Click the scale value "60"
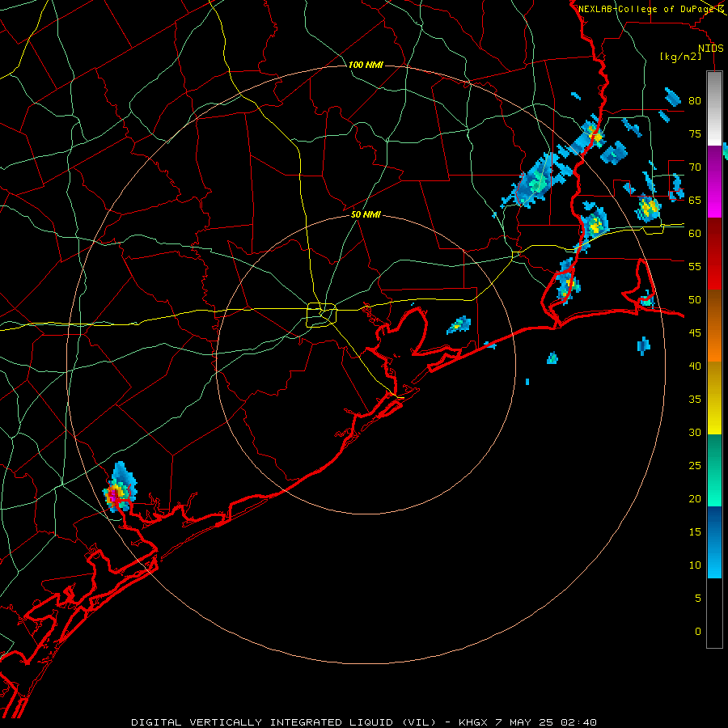This screenshot has height=728, width=728. pos(695,234)
